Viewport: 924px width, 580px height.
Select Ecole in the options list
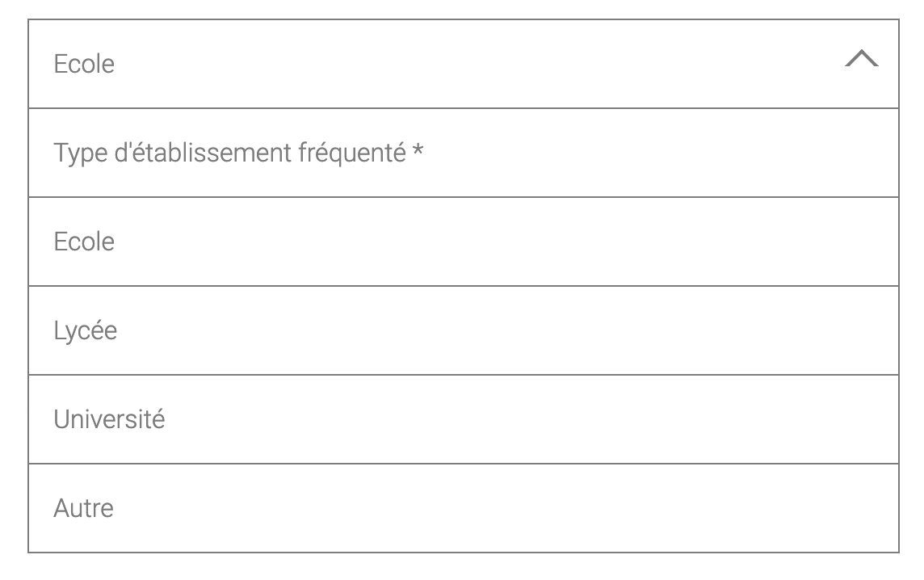463,242
